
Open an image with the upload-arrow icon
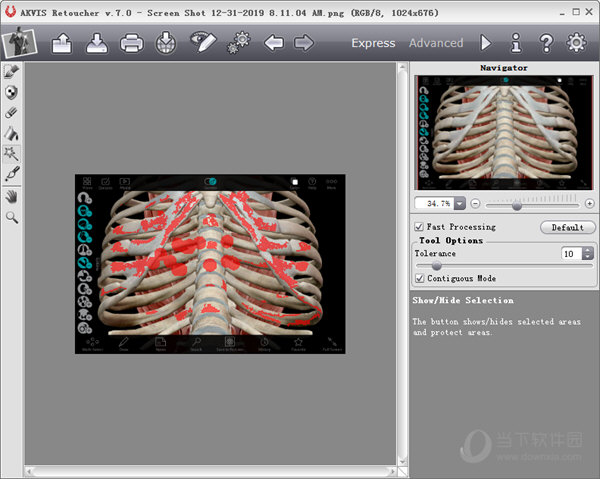click(x=62, y=43)
